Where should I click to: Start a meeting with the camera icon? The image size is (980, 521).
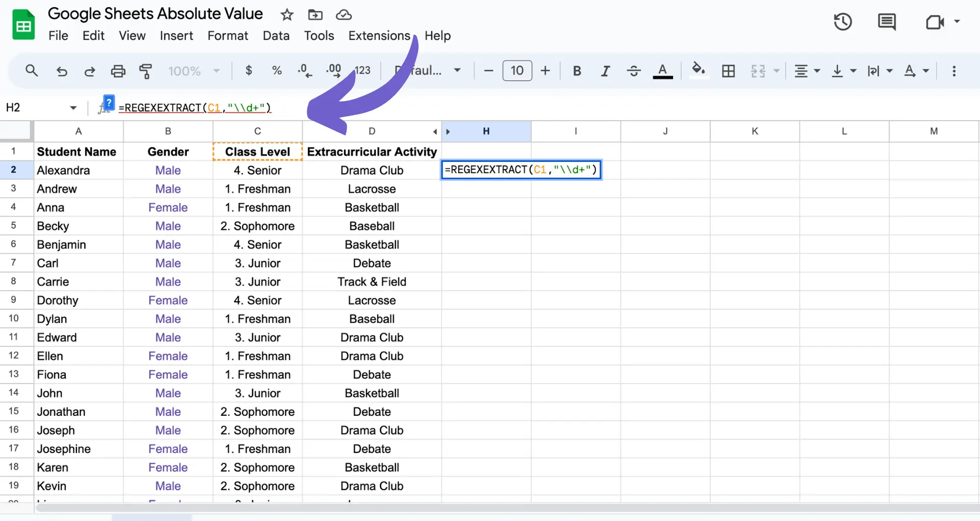(x=935, y=22)
